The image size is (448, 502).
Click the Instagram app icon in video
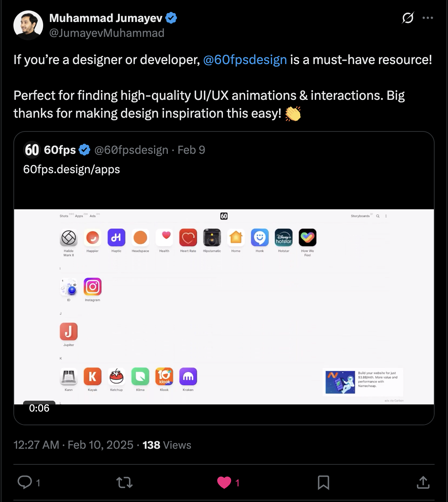point(92,287)
